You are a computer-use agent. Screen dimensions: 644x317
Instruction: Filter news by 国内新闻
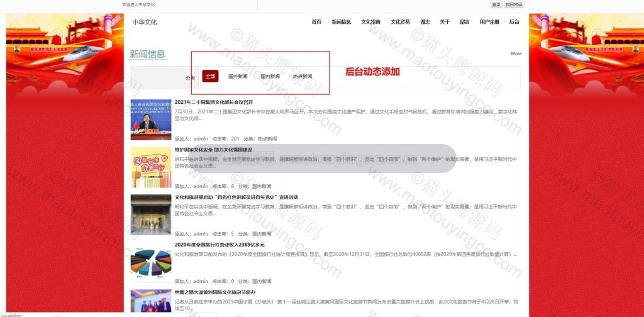[x=270, y=76]
